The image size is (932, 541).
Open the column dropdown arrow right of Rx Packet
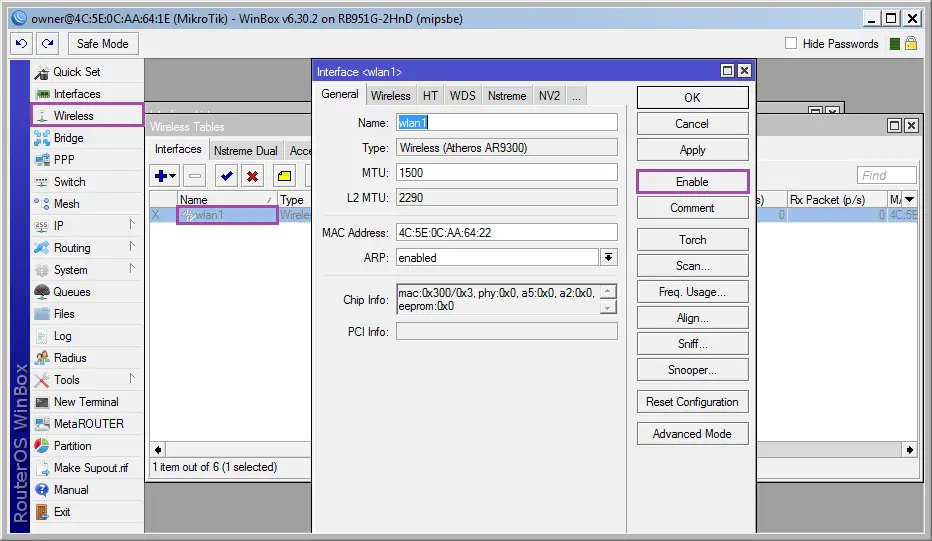pyautogui.click(x=910, y=200)
